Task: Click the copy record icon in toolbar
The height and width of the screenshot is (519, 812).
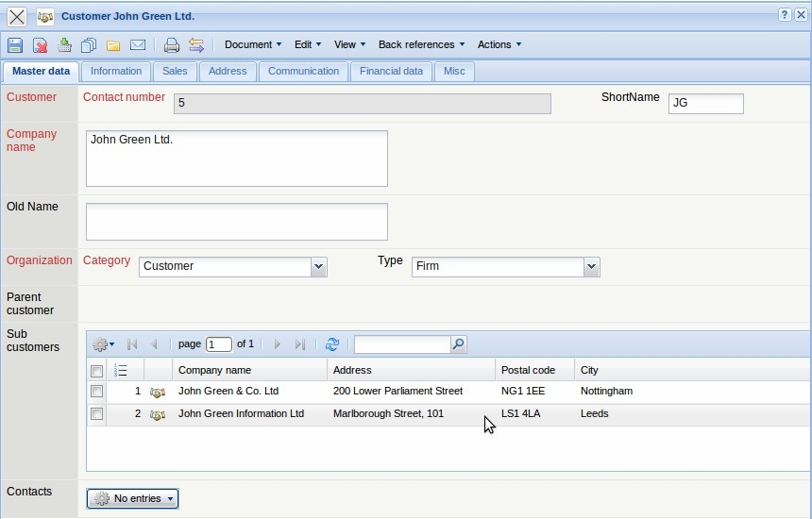Action: click(x=89, y=45)
